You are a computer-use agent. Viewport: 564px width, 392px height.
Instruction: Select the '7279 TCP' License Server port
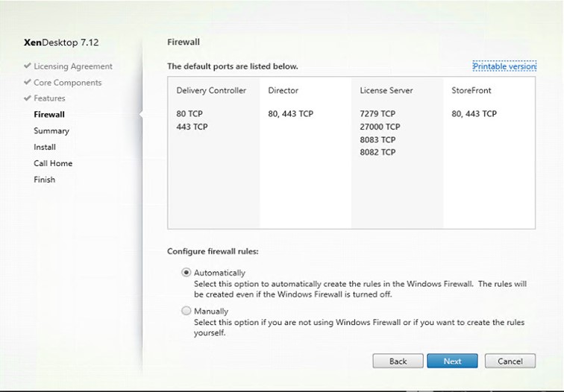[x=377, y=113]
